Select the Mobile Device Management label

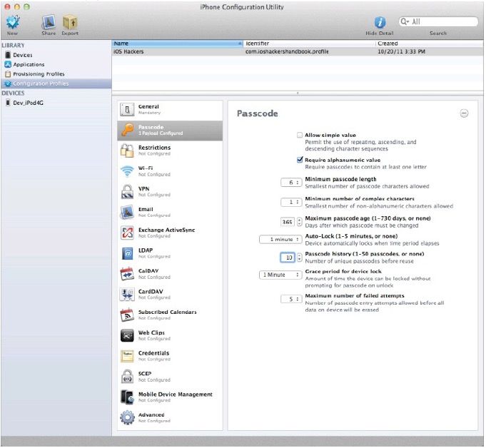[176, 394]
